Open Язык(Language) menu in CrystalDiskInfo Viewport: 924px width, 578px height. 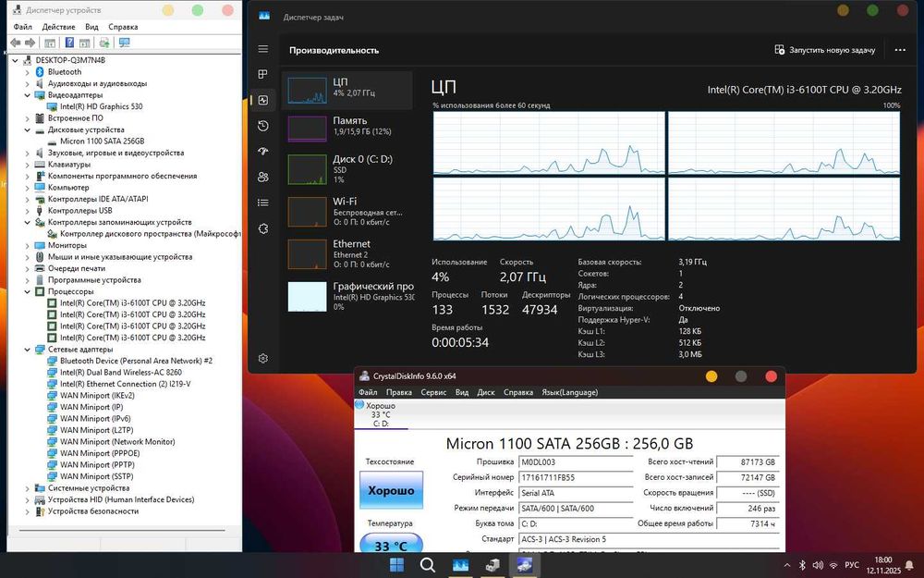[x=570, y=392]
